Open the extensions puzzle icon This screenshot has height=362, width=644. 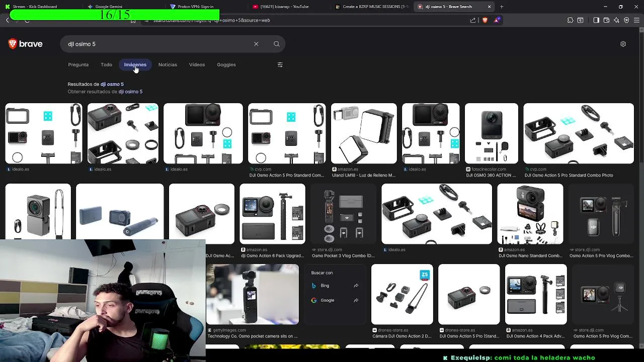click(x=570, y=20)
